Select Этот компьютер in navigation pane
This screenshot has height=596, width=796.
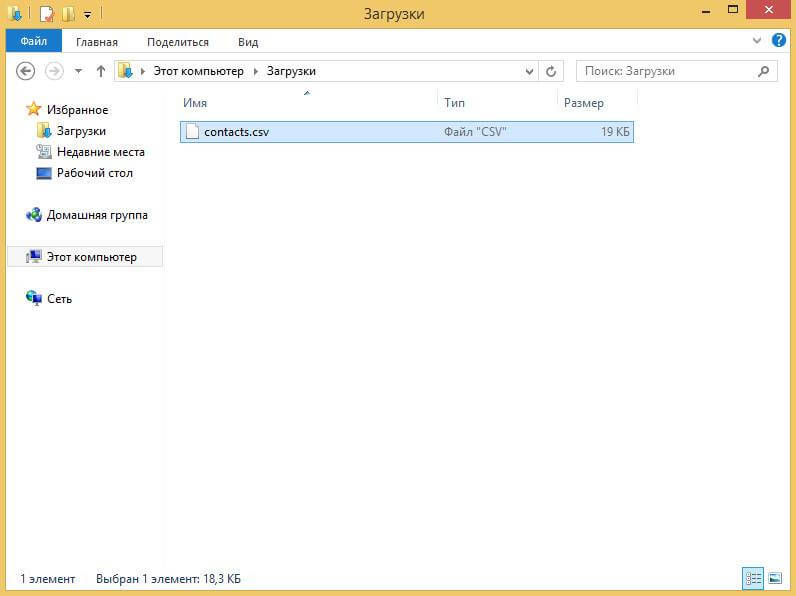pos(91,257)
